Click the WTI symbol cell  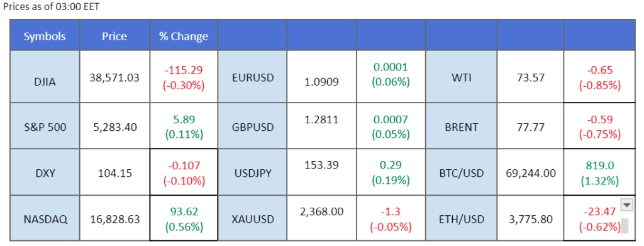point(461,77)
